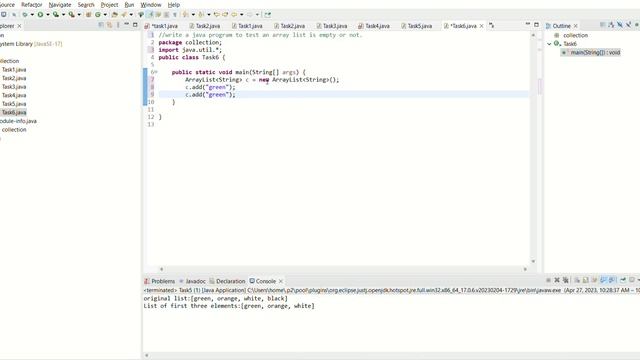Toggle Hide Static Members in Outline toolbar
This screenshot has height=360, width=640.
tap(629, 25)
